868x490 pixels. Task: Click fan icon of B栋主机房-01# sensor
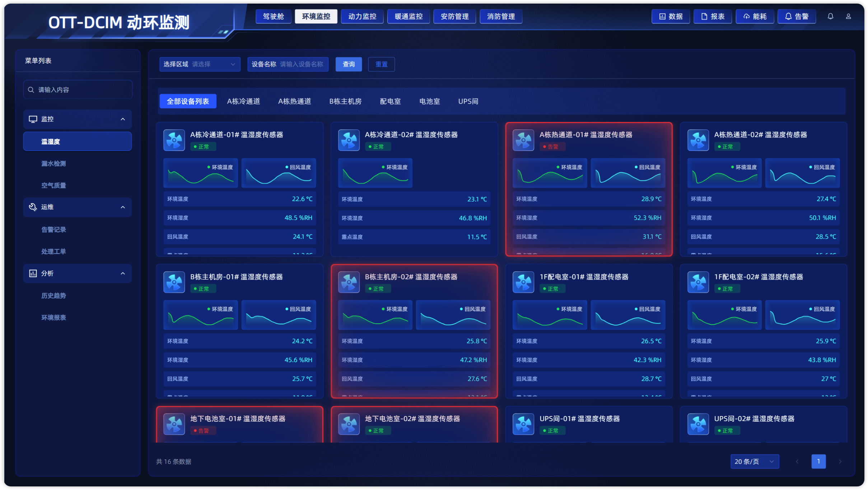[x=174, y=282]
